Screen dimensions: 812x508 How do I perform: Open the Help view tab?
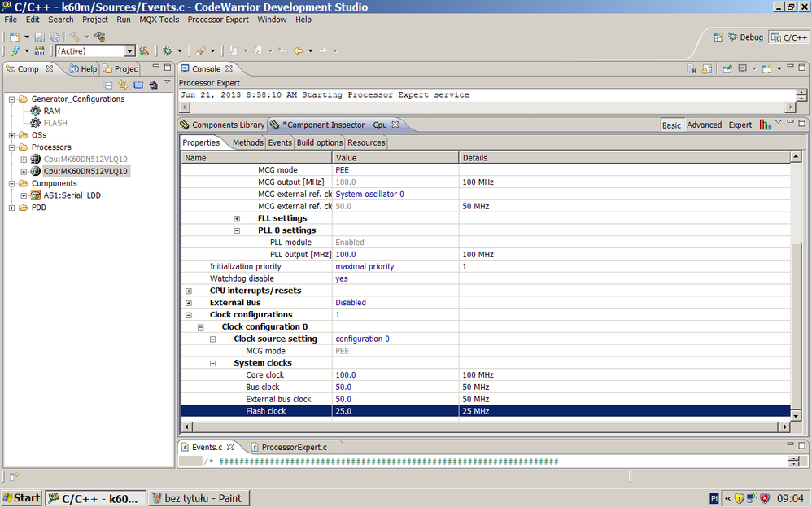click(x=83, y=69)
